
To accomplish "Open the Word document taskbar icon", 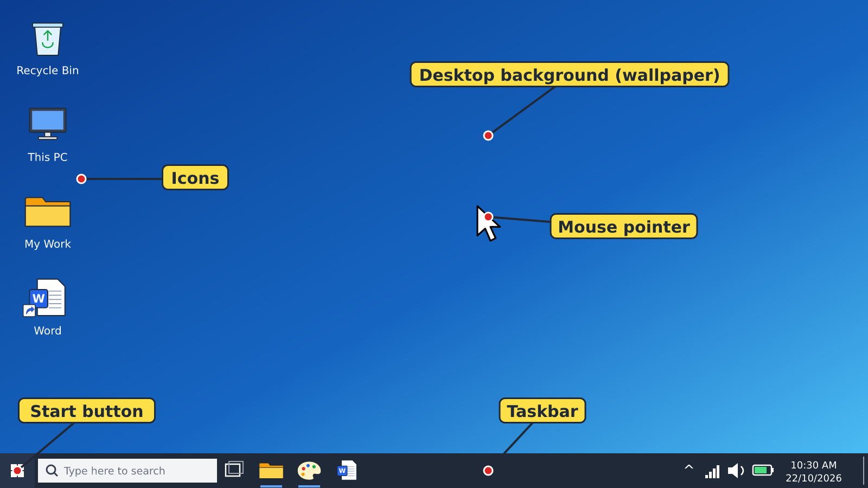I will [x=347, y=471].
